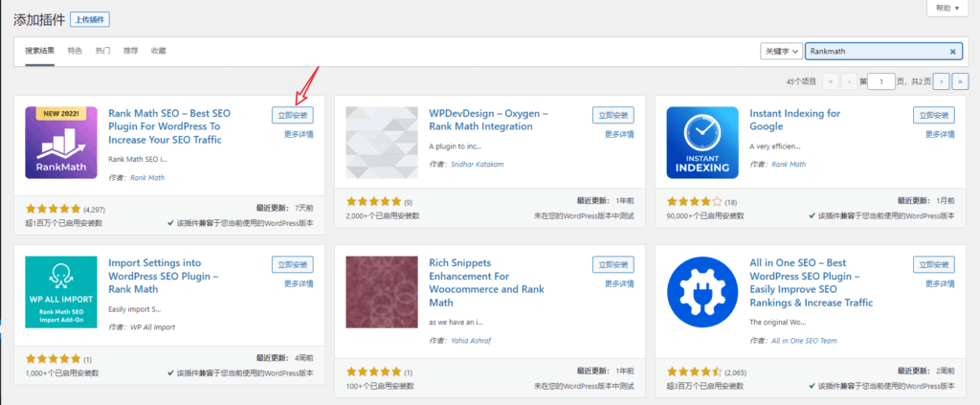Click the Instant Indexing clock icon
980x405 pixels.
(702, 143)
